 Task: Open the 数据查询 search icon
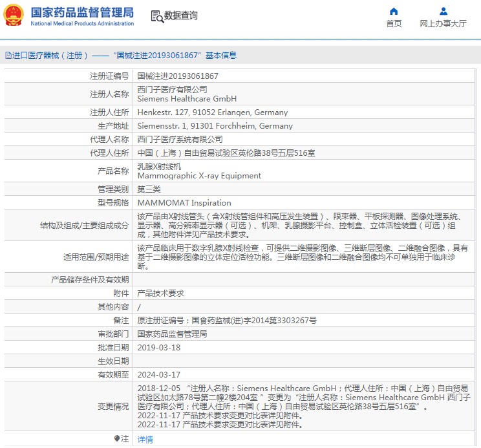coord(157,17)
